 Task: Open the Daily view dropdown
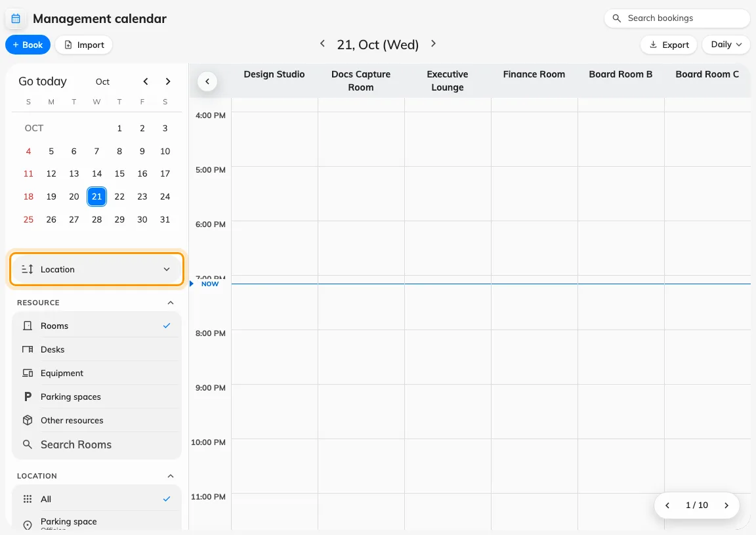click(x=726, y=45)
